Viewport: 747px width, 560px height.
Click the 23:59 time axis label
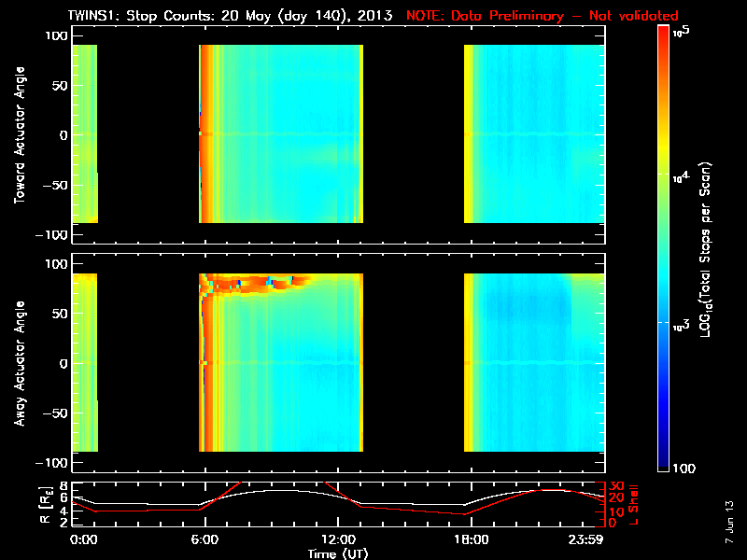pos(585,539)
